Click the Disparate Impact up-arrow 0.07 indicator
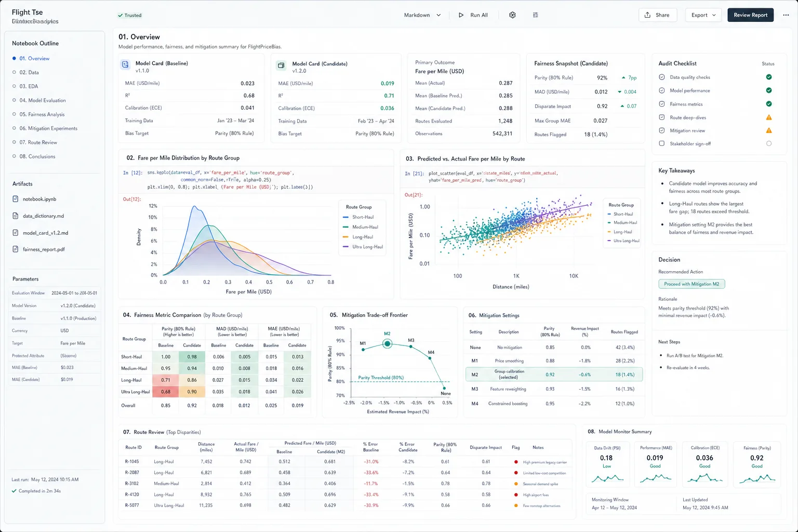 pyautogui.click(x=629, y=106)
